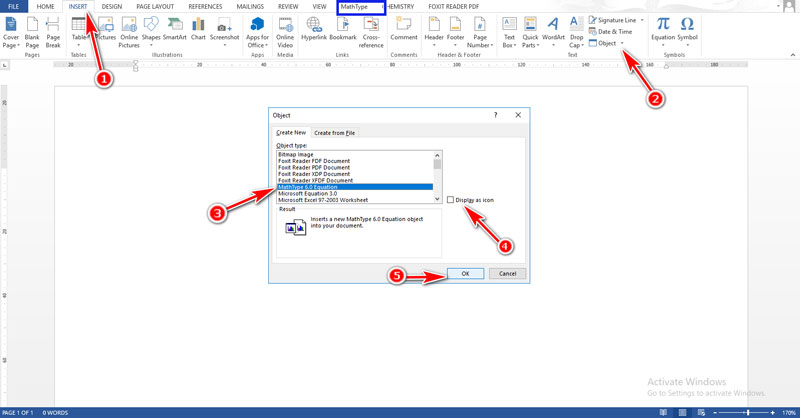Open the REFERENCES tab
This screenshot has width=800, height=418.
[x=205, y=7]
